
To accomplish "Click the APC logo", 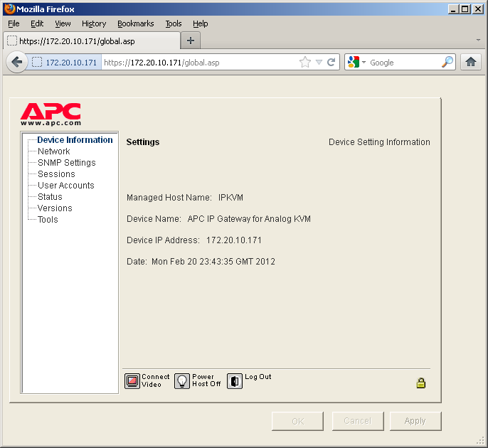I will [x=51, y=112].
